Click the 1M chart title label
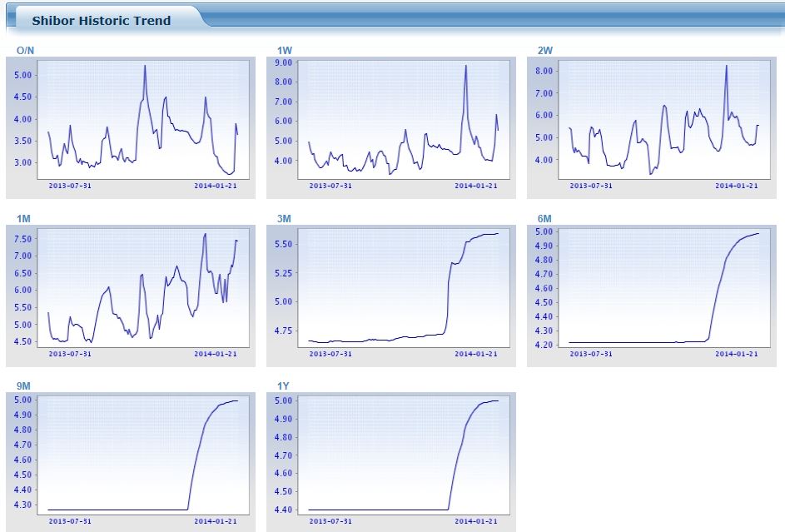The height and width of the screenshot is (532, 785). click(x=23, y=219)
